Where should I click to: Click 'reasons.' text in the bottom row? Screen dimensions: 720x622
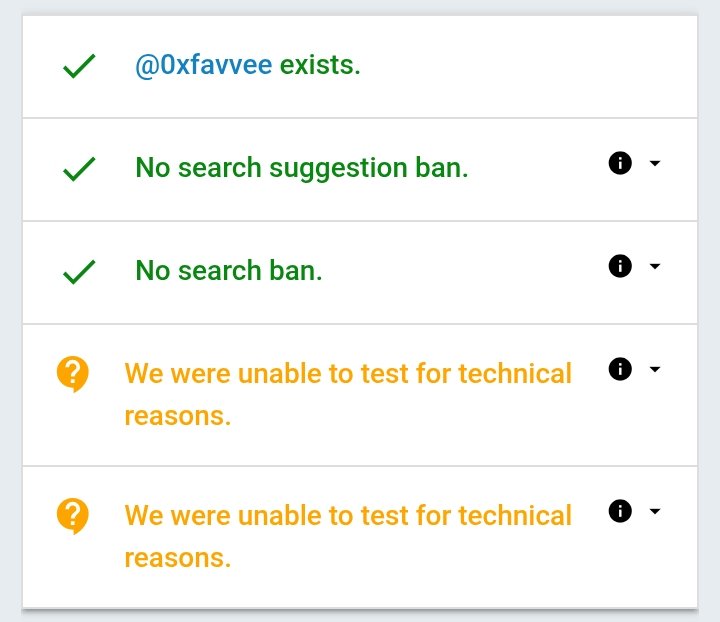pos(177,557)
